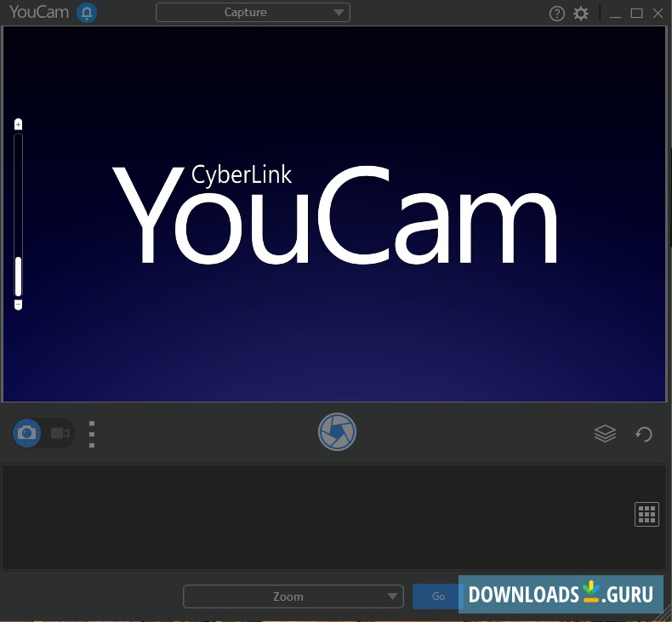Open the notification bell next to YouCam
The image size is (672, 622).
tap(87, 13)
